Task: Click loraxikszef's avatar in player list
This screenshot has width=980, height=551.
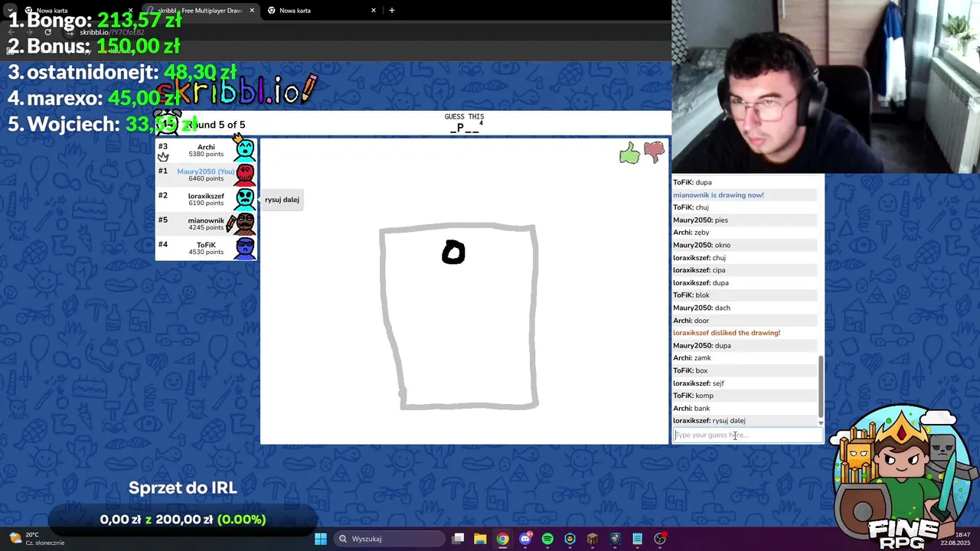Action: pyautogui.click(x=245, y=199)
